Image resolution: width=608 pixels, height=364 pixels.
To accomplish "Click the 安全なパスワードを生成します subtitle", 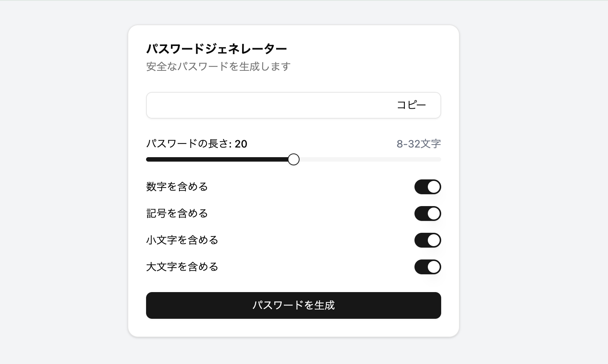I will (x=218, y=67).
